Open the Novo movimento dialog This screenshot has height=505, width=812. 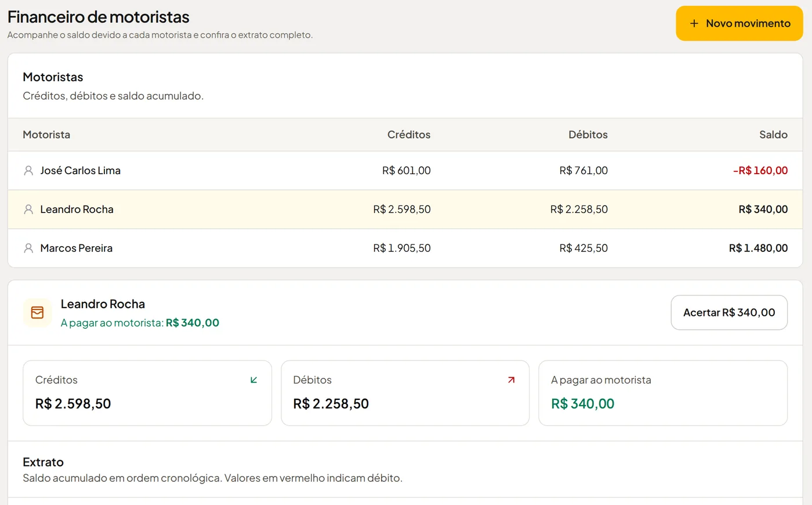click(x=739, y=23)
